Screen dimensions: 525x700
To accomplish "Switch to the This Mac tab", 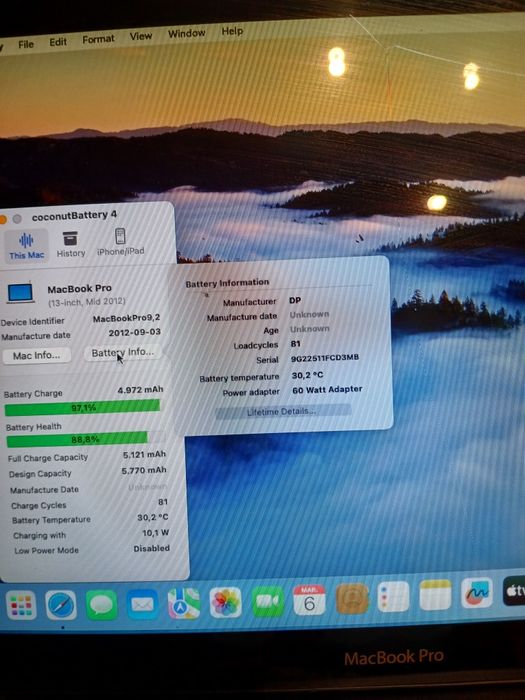I will pos(26,245).
